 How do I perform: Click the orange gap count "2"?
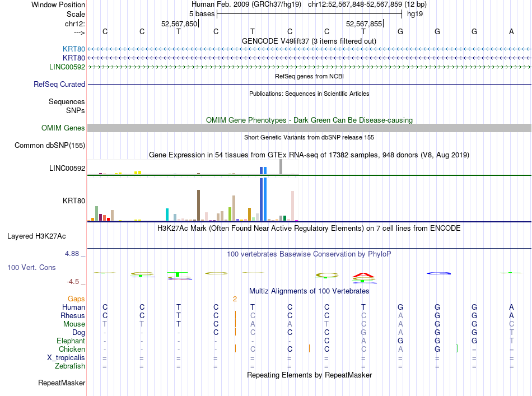(x=235, y=299)
